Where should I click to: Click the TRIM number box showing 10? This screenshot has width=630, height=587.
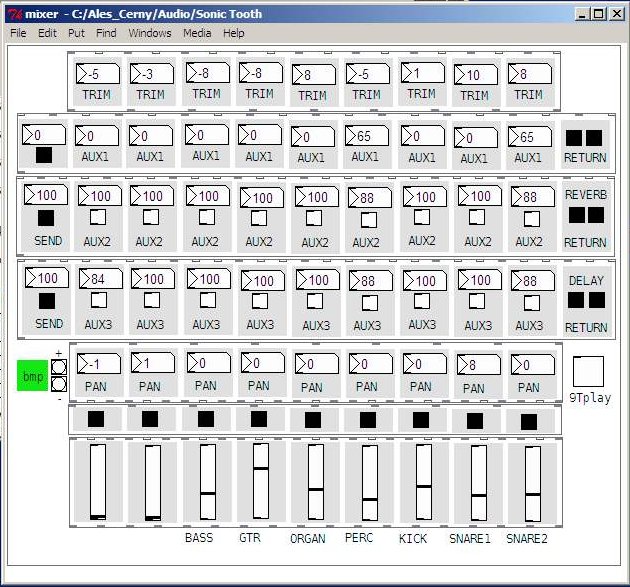tap(476, 75)
